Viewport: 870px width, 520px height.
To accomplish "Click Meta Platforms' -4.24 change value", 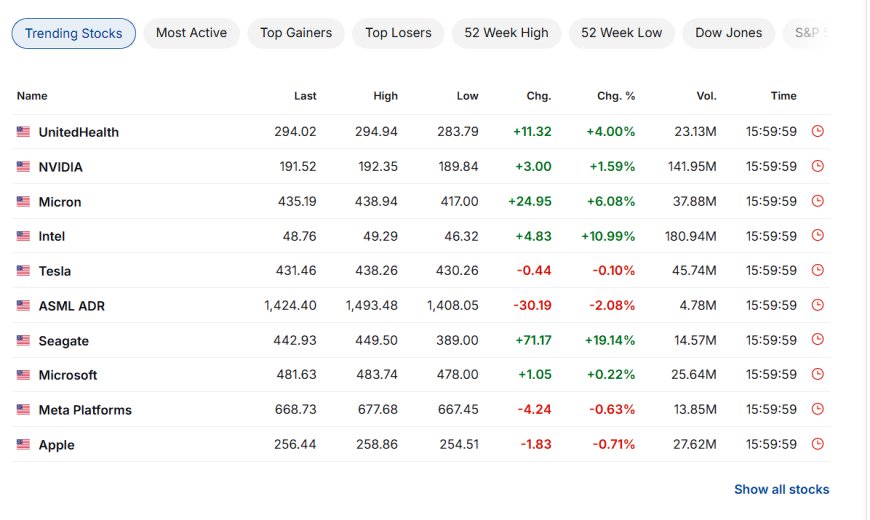I will pyautogui.click(x=534, y=410).
